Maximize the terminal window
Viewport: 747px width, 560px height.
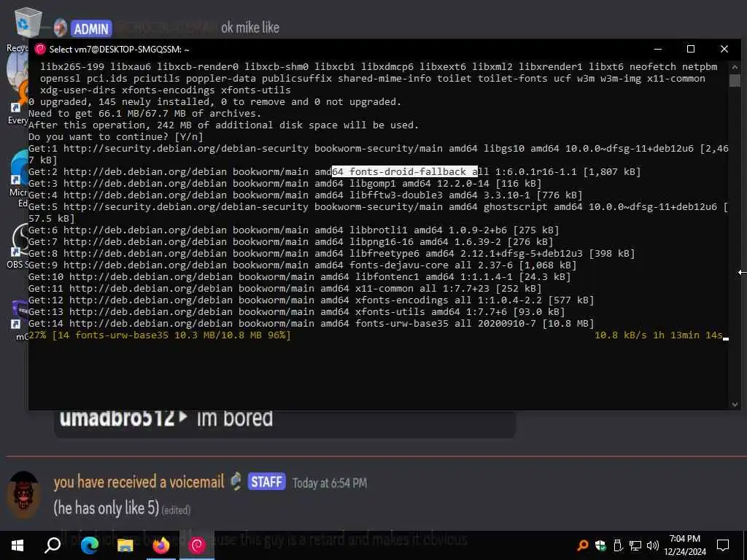[691, 49]
